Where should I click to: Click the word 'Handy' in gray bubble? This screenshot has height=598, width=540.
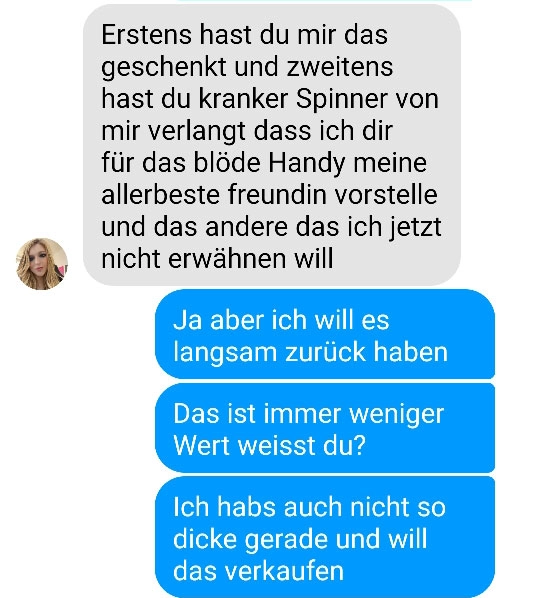click(x=307, y=163)
